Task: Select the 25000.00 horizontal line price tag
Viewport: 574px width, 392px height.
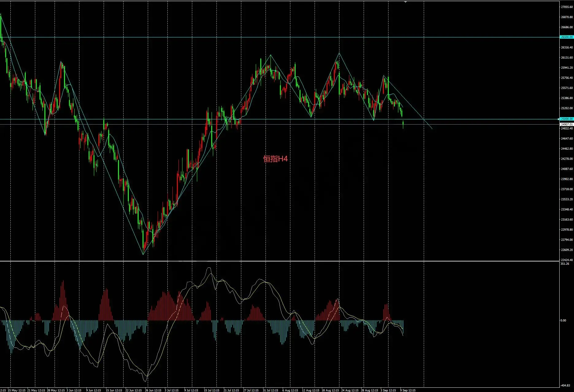Action: (567, 119)
